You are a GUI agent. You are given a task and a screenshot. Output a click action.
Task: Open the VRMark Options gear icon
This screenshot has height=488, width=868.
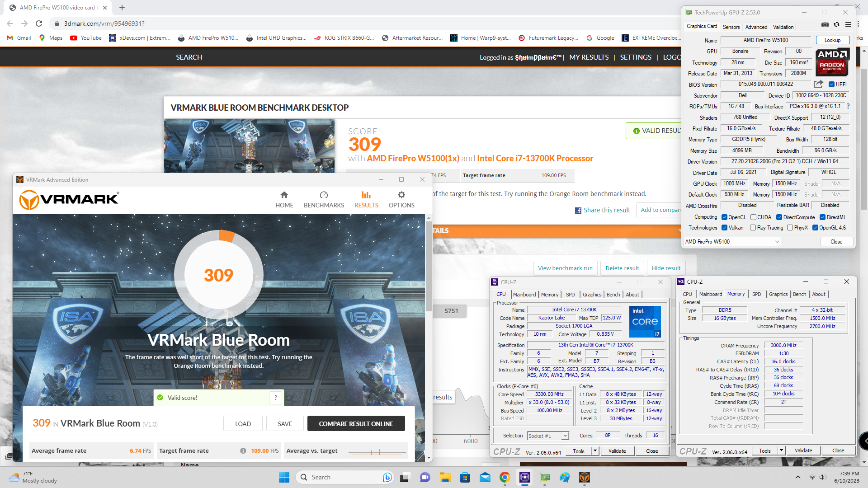[x=401, y=195]
